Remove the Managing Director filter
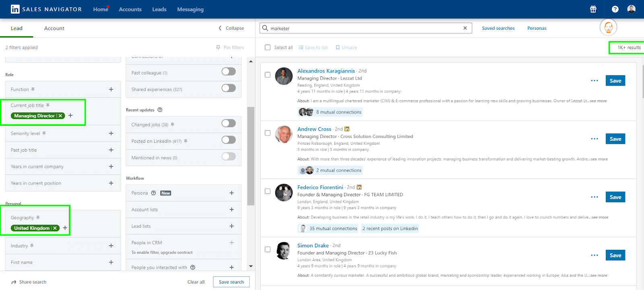 [60, 116]
